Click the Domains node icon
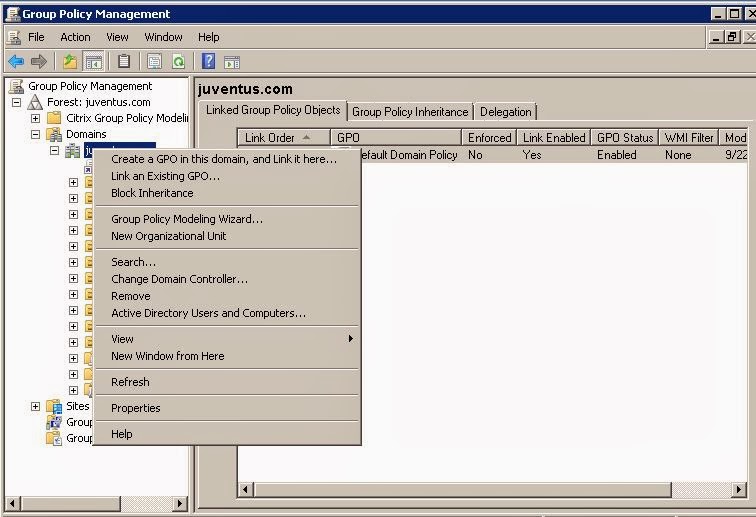The image size is (756, 517). pyautogui.click(x=54, y=134)
